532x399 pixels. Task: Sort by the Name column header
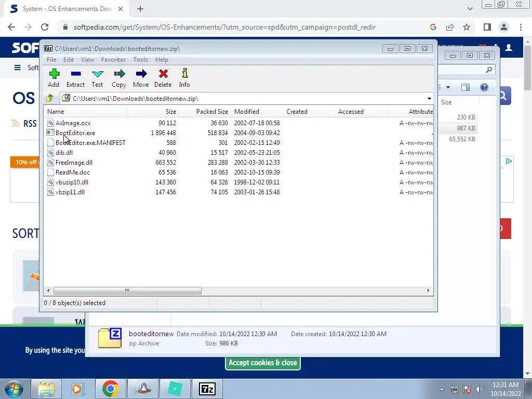(86, 112)
